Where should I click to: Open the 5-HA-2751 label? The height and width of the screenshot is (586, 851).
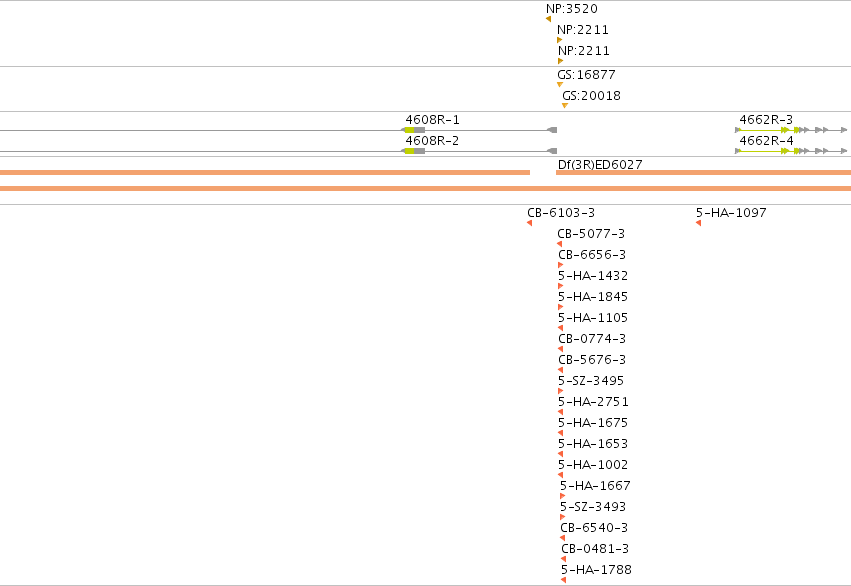[x=593, y=402]
